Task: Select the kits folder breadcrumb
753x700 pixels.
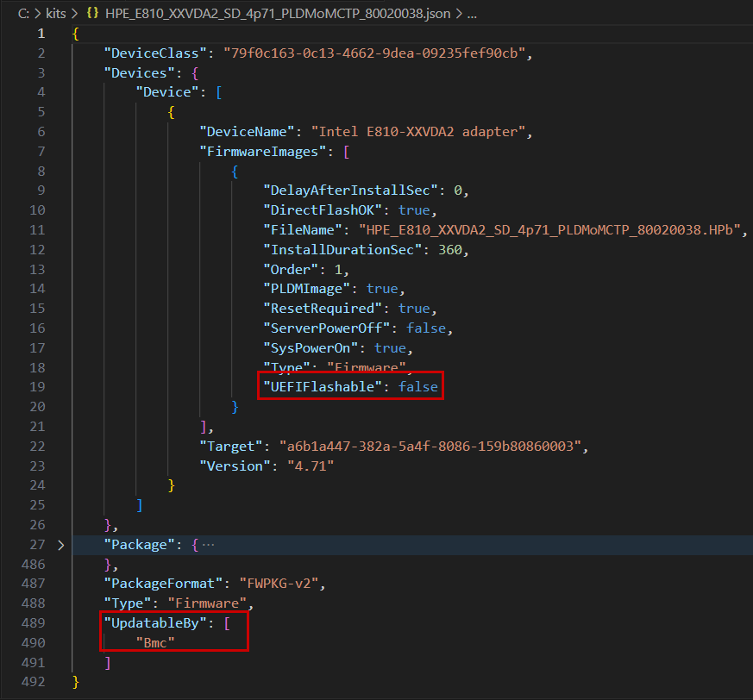Action: coord(55,15)
